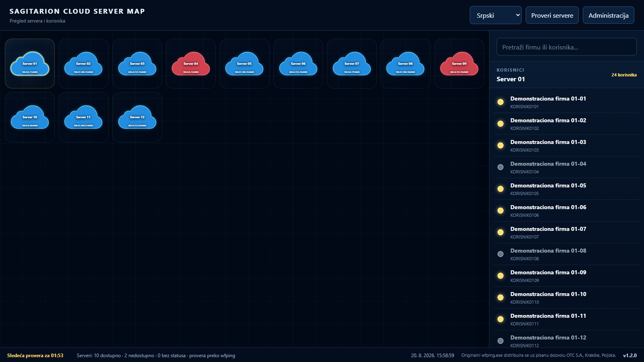Focus the Pretraži firmu ili korisnika search field

567,47
